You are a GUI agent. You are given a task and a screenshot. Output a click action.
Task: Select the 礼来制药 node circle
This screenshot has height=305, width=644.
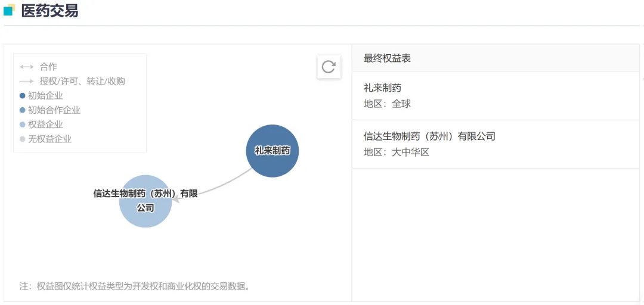pos(273,151)
